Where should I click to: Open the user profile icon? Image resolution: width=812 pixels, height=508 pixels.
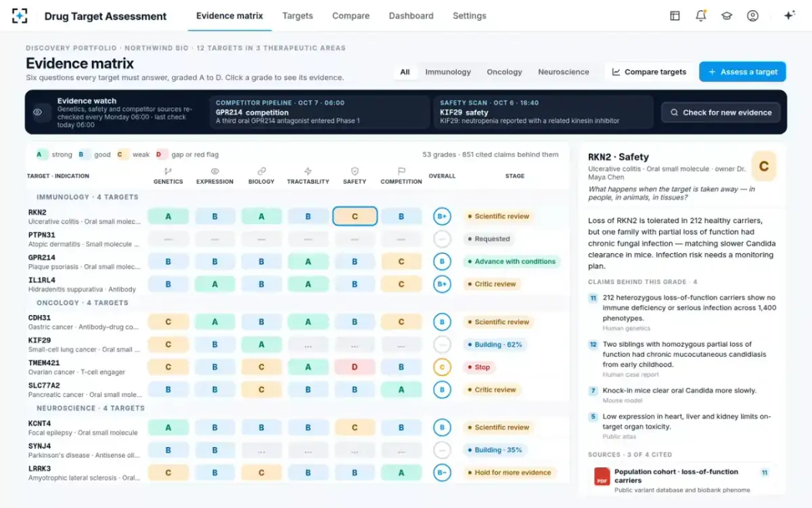tap(752, 16)
